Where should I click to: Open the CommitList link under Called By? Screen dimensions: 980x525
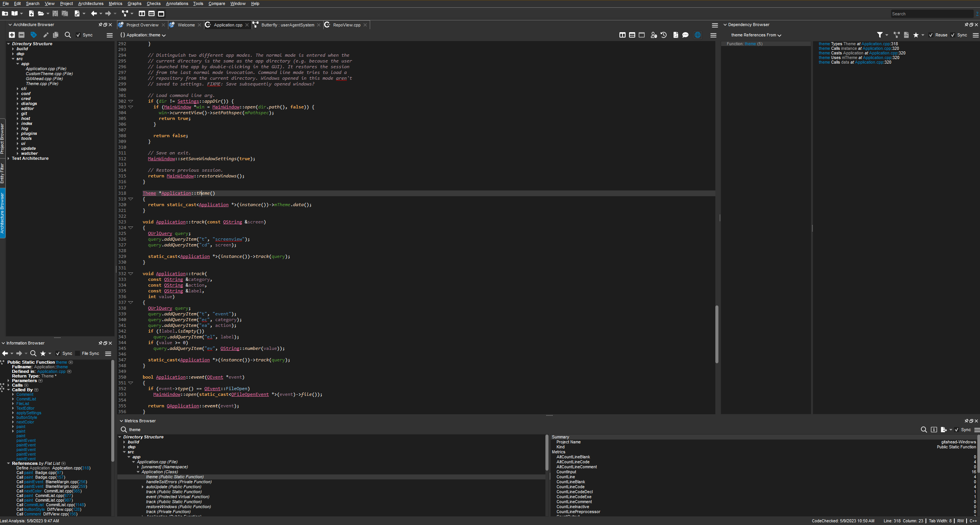[x=26, y=399]
